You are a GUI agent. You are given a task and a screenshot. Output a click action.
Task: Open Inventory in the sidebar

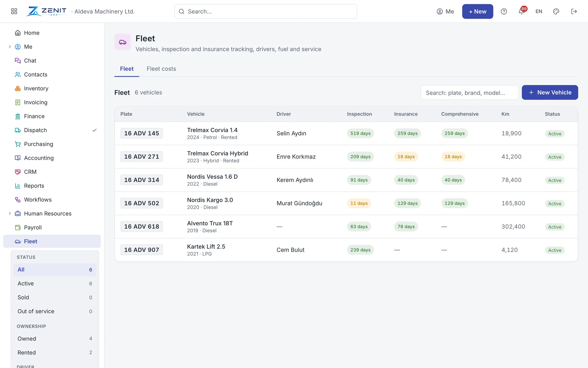pos(52,88)
